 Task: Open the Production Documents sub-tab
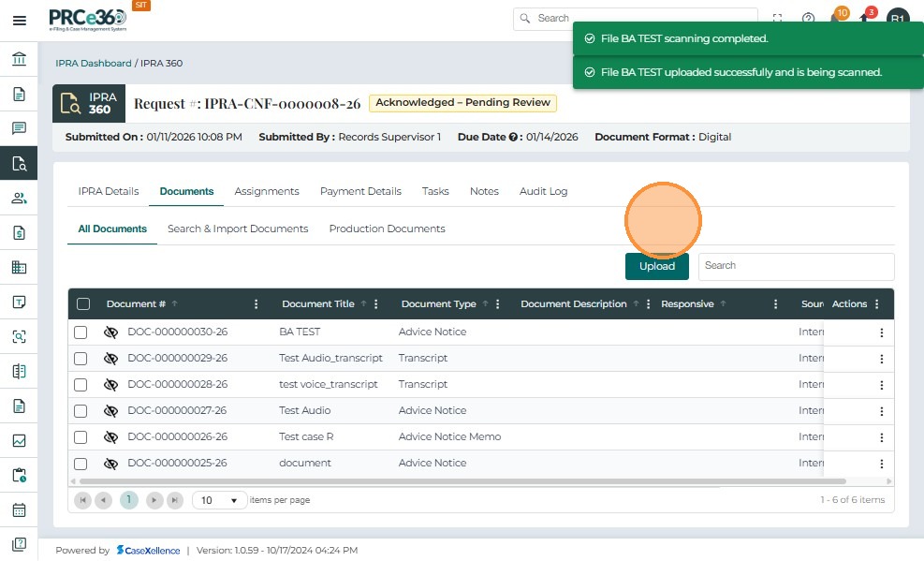[x=387, y=229]
